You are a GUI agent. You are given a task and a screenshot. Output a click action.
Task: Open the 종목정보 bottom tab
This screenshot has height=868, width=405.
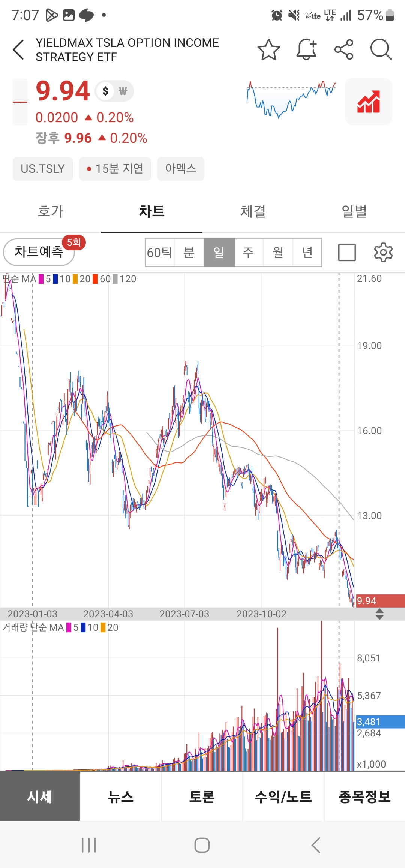[x=365, y=796]
